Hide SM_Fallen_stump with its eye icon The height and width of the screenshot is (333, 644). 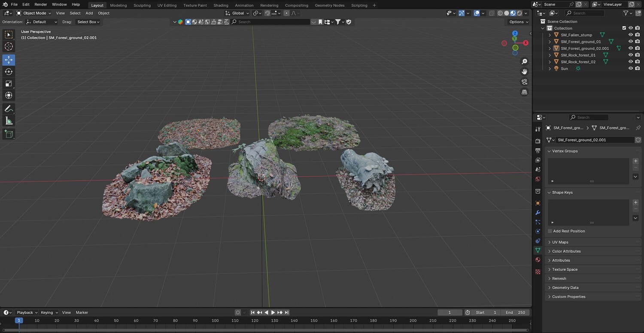[x=631, y=35]
